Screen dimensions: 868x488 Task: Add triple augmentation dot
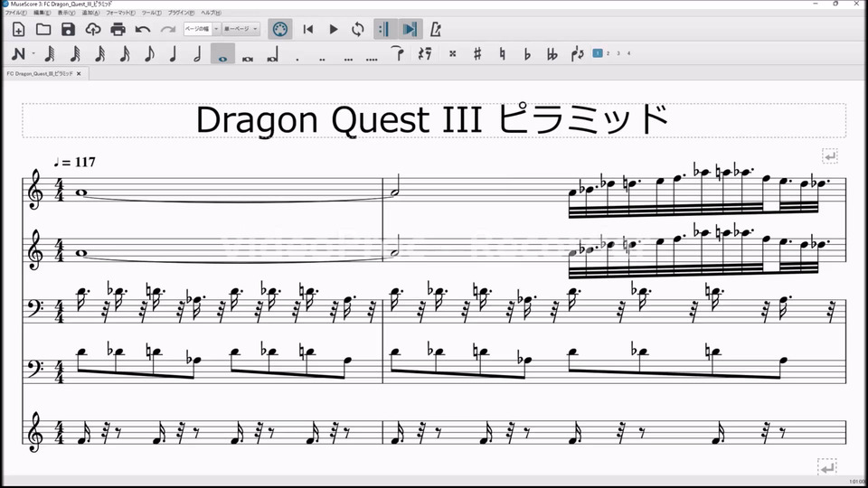coord(347,58)
